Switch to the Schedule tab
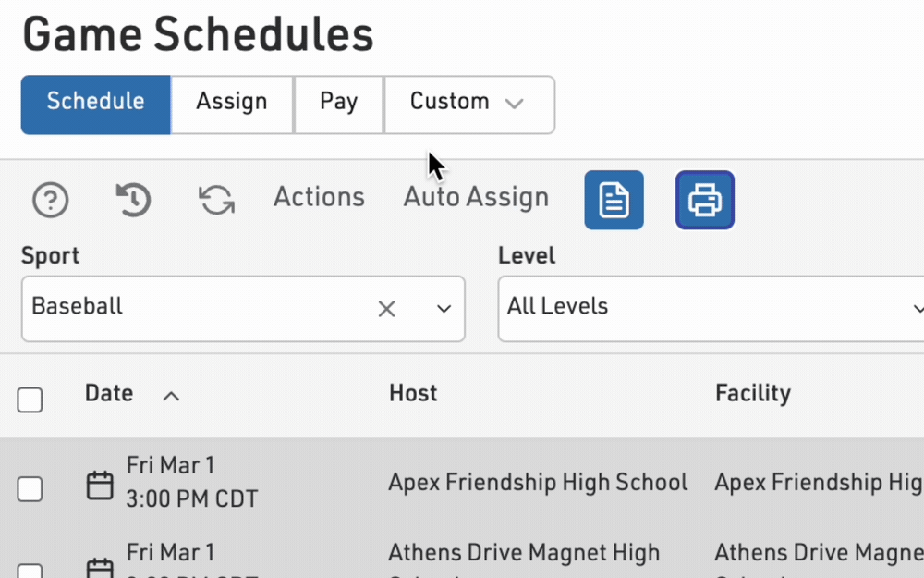 pyautogui.click(x=95, y=104)
